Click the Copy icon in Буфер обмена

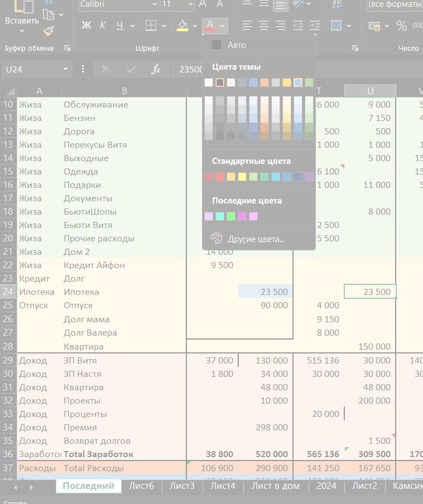pos(49,14)
